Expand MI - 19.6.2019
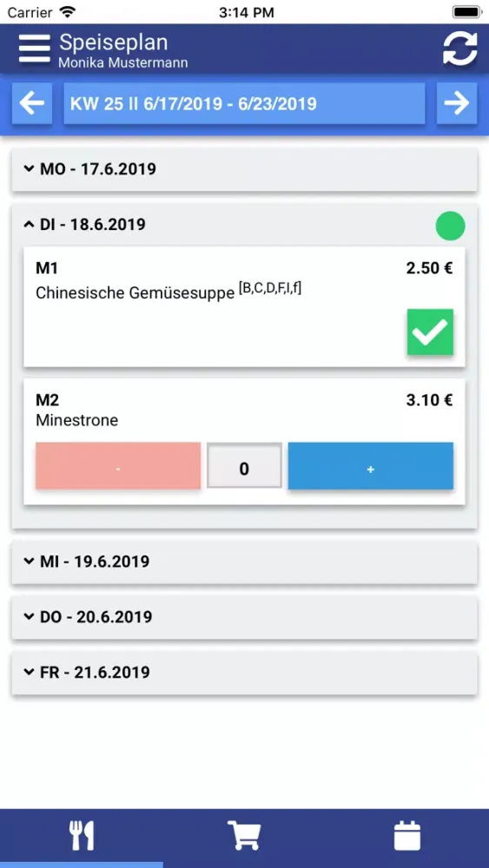Viewport: 489px width, 868px height. [x=244, y=562]
